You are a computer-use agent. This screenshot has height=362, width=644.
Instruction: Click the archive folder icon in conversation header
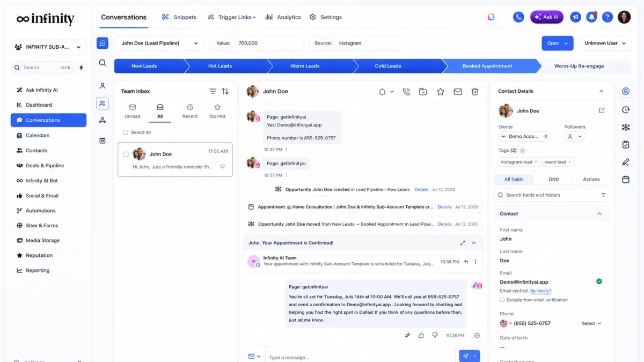[423, 92]
